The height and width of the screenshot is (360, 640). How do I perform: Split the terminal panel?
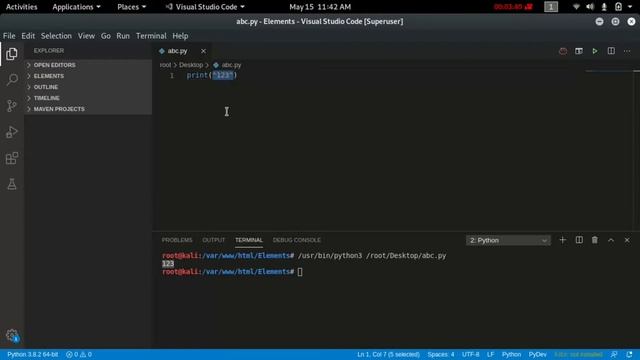579,240
